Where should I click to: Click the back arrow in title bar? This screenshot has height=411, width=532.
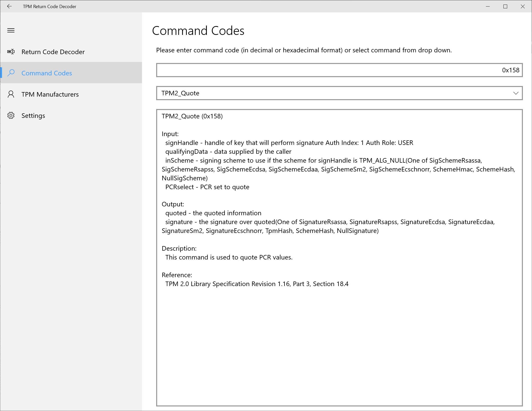pyautogui.click(x=9, y=6)
